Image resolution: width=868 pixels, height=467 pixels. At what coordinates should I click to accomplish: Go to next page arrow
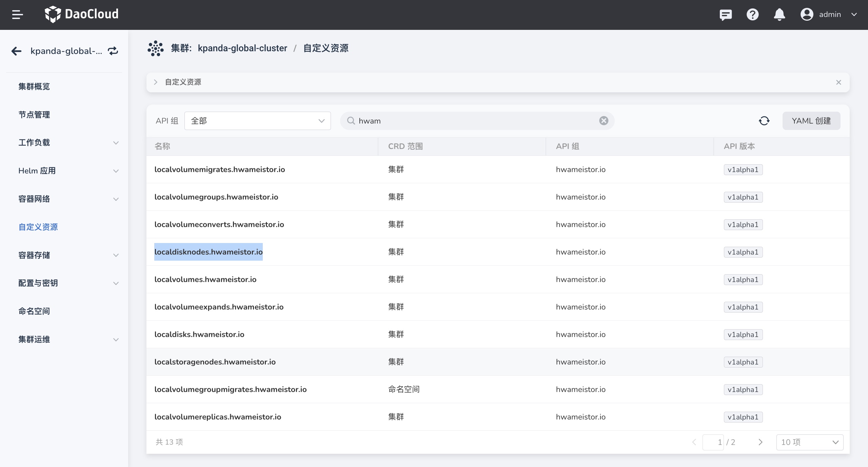761,442
